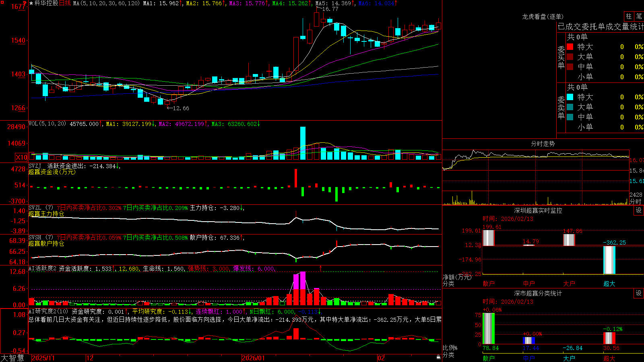Click the cyan 特大 swatch under 委卖单
This screenshot has height=362, width=644.
(570, 97)
